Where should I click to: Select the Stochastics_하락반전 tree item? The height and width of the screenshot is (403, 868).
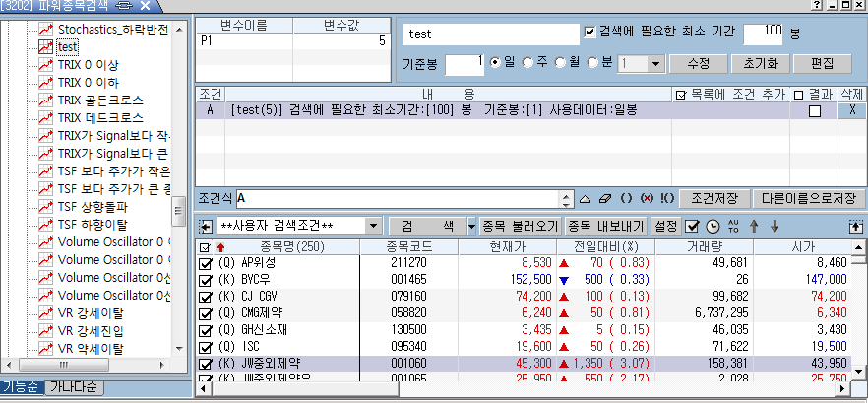(x=112, y=30)
